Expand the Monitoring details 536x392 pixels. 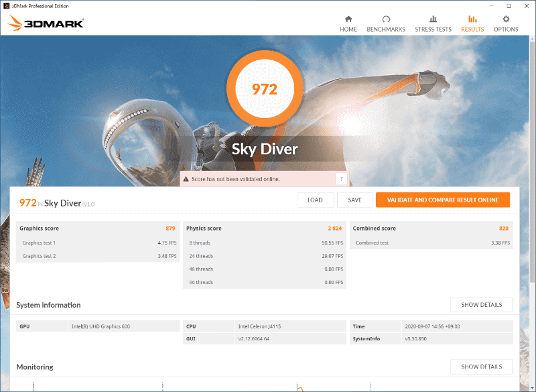(481, 367)
